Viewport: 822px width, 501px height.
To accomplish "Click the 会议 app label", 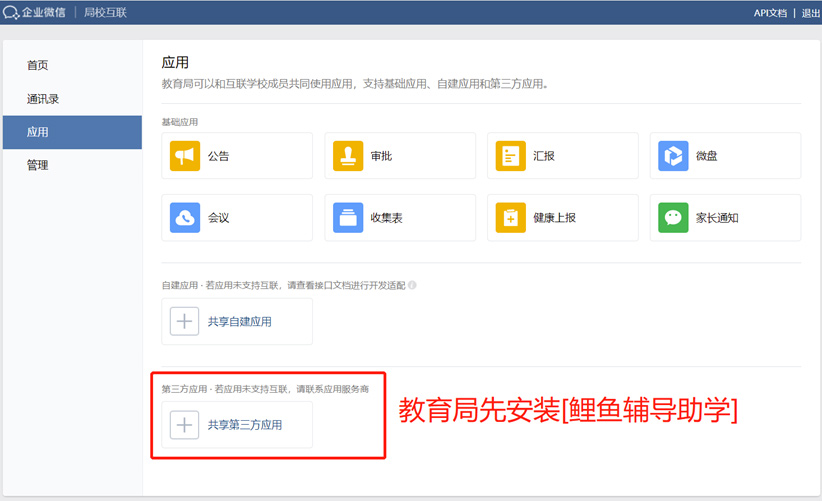I will [218, 218].
